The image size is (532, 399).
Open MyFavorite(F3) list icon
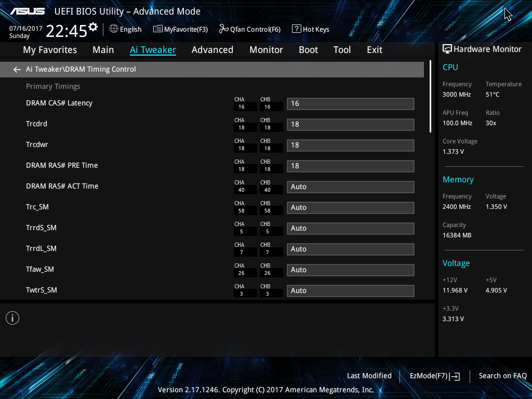(x=158, y=29)
